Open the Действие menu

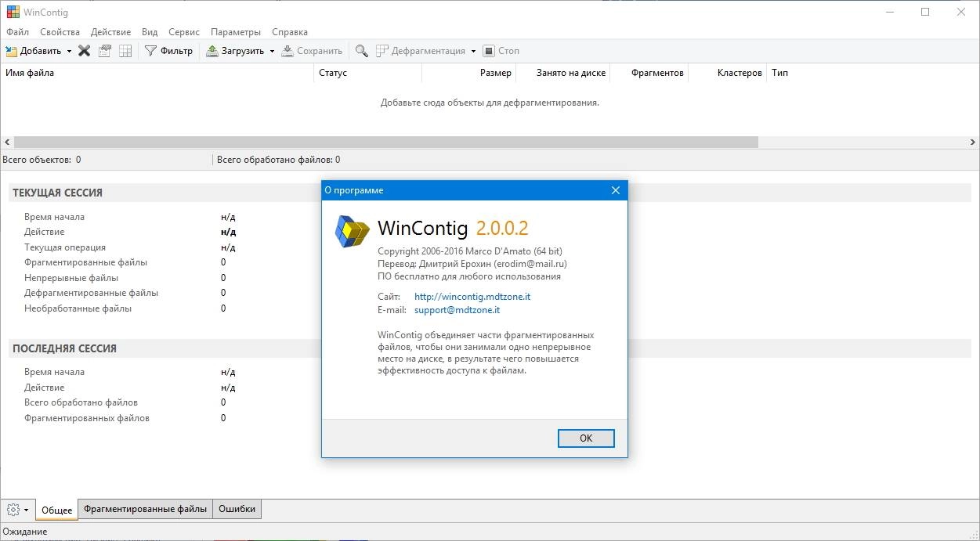point(110,32)
